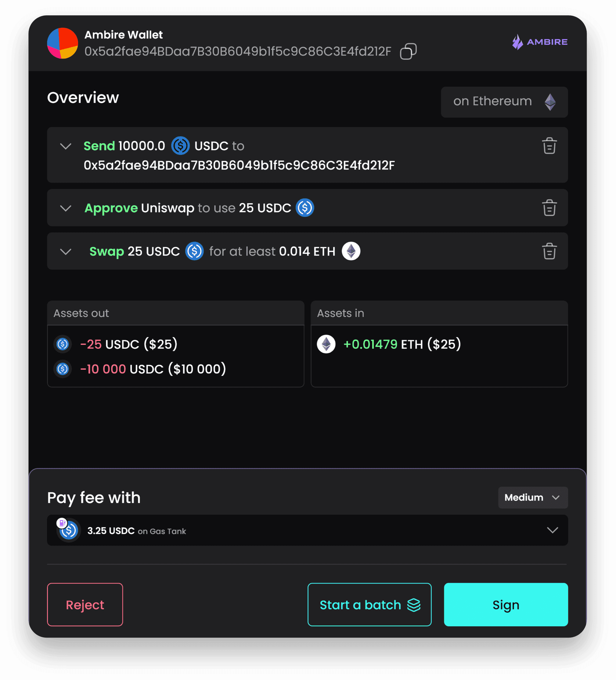Click USDC token icon in Send row
Image resolution: width=616 pixels, height=680 pixels.
(x=180, y=146)
